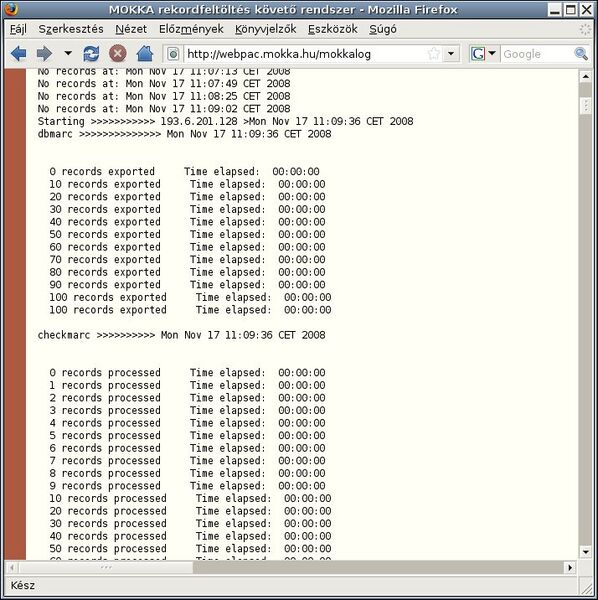The height and width of the screenshot is (600, 598).
Task: Open the Eszközök menu
Action: (332, 29)
